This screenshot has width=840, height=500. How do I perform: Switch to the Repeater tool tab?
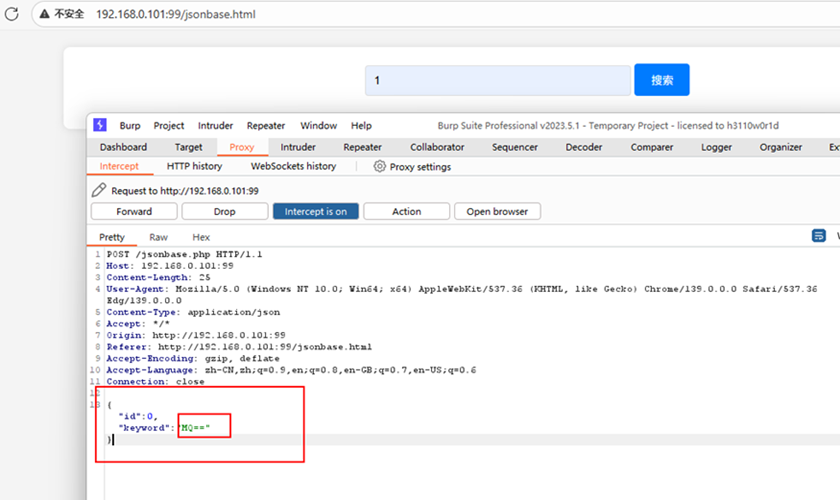click(363, 147)
